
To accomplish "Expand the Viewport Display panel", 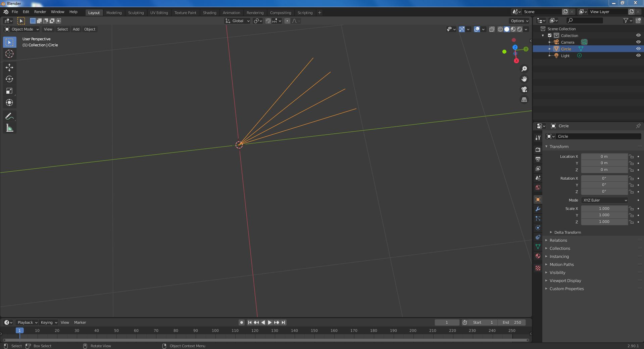I will pos(565,281).
